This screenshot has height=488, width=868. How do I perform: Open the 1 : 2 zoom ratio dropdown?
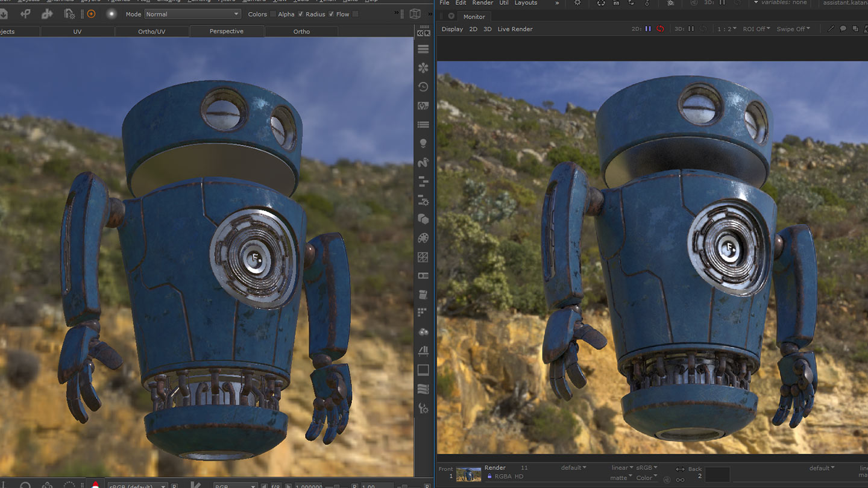tap(726, 29)
